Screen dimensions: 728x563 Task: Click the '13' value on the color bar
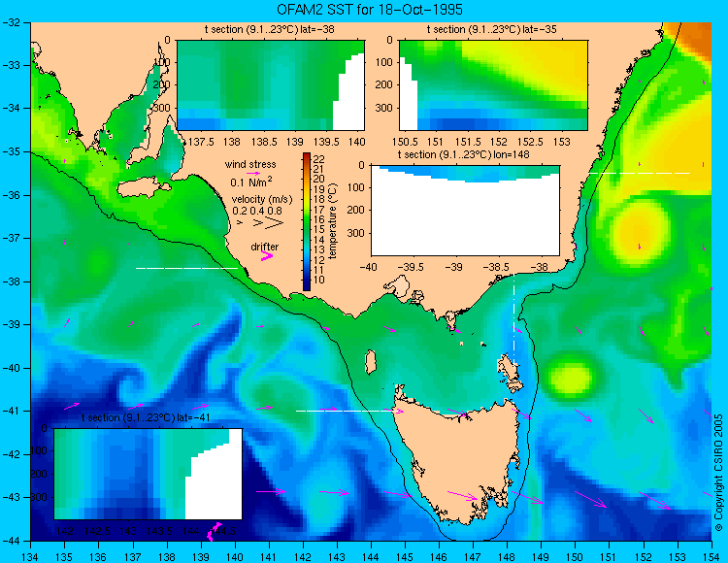pos(319,249)
